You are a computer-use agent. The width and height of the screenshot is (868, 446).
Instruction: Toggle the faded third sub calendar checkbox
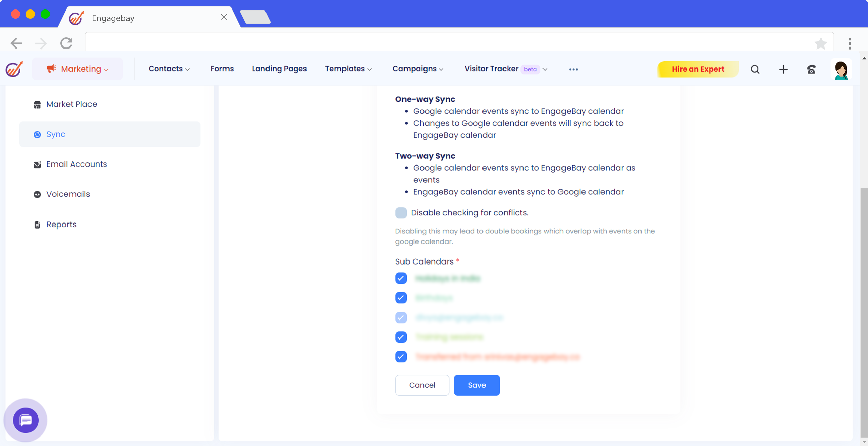[401, 317]
